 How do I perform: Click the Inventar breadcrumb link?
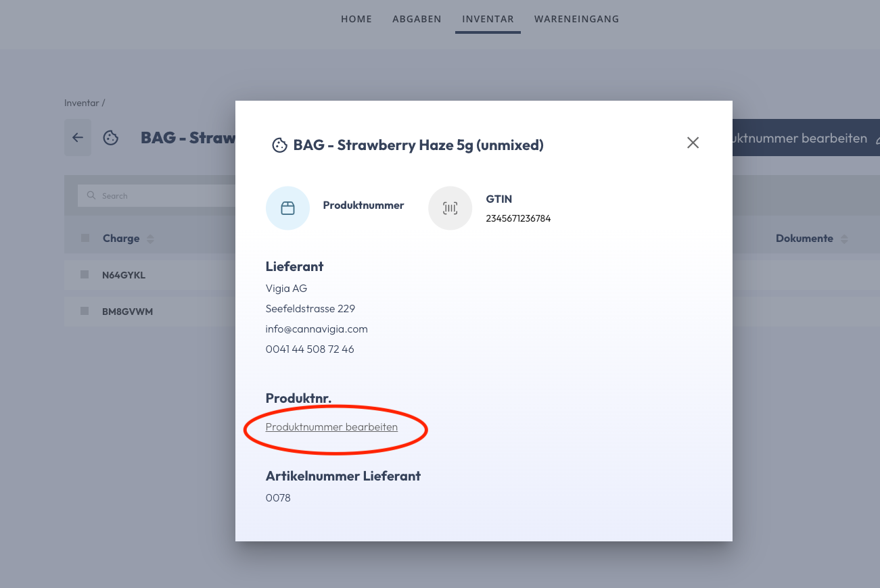(x=81, y=103)
